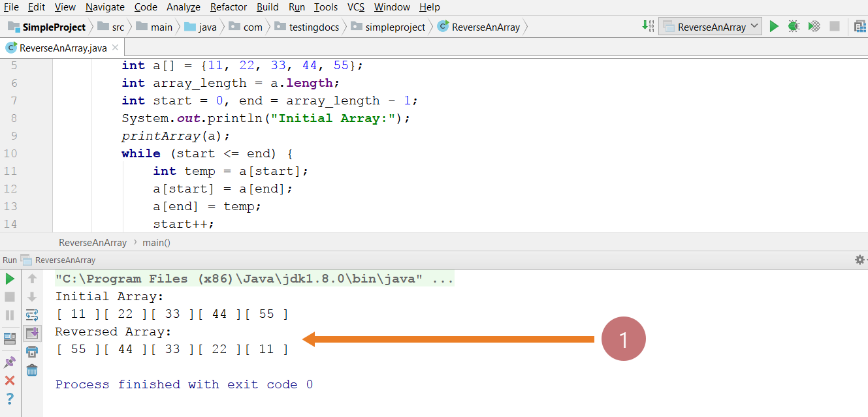
Task: Click the [ 55 ][ 44 ] reversed output line
Action: 172,349
